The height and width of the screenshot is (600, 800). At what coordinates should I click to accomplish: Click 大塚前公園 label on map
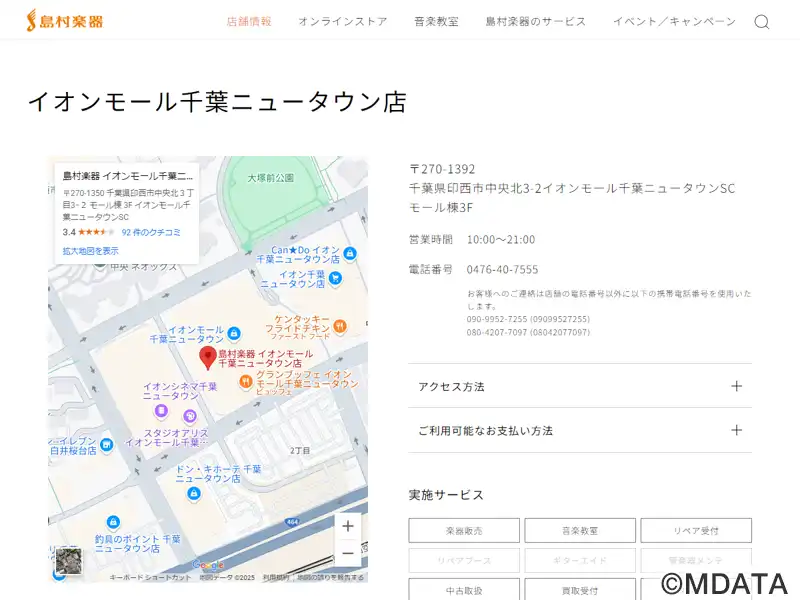(270, 178)
